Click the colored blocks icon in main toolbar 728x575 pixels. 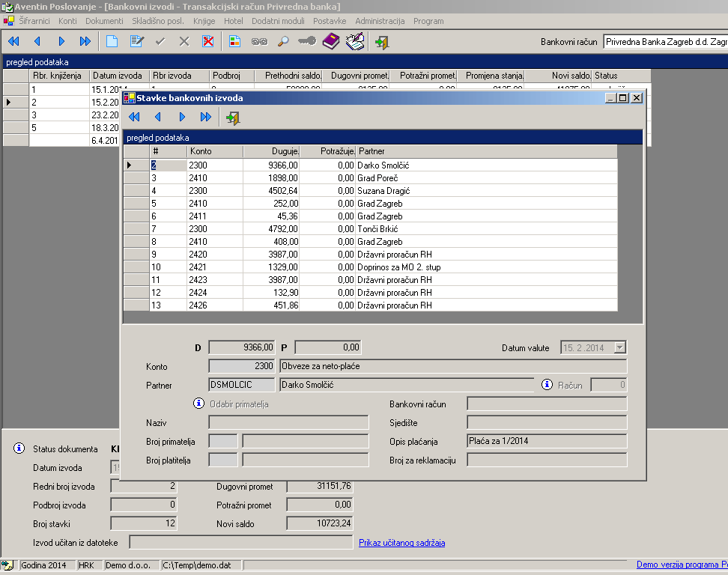pos(235,42)
